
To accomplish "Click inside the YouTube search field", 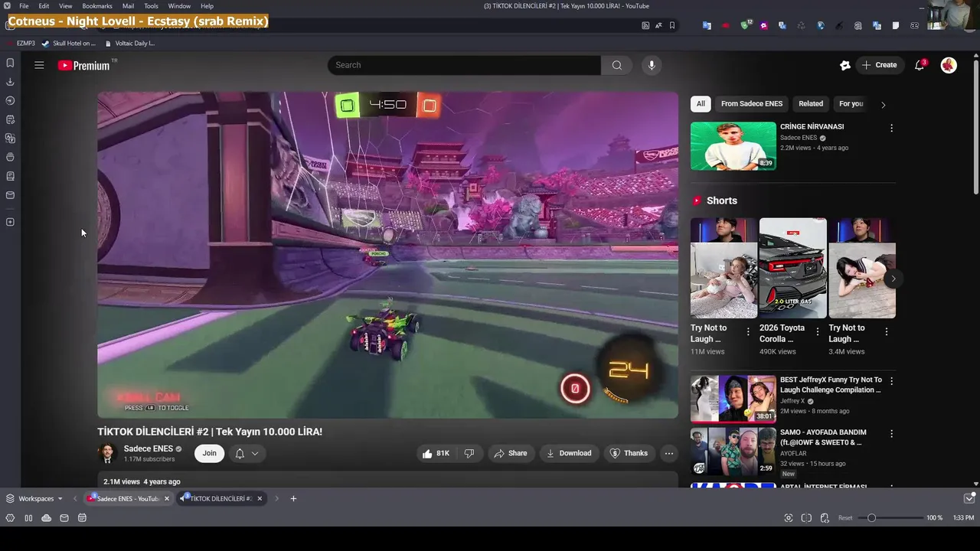I will pyautogui.click(x=464, y=65).
